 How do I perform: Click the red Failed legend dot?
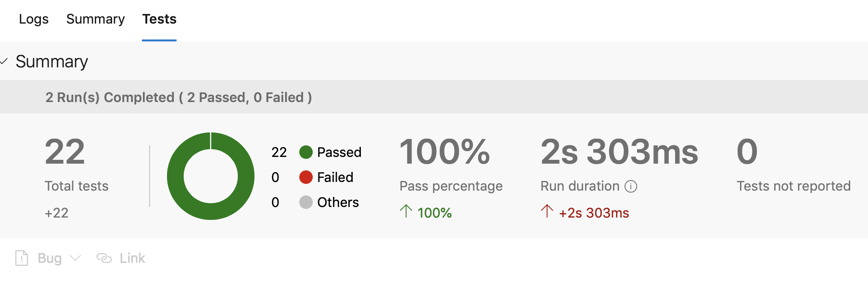point(306,177)
